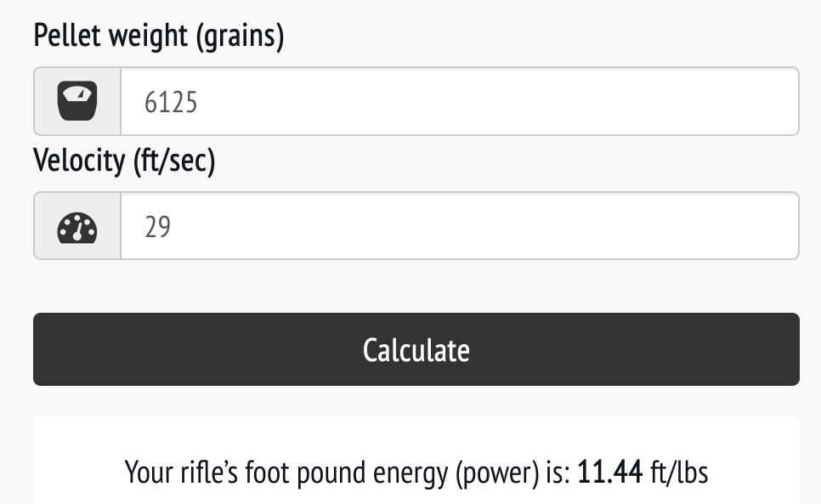
Task: Click the 29 value in velocity
Action: [158, 227]
